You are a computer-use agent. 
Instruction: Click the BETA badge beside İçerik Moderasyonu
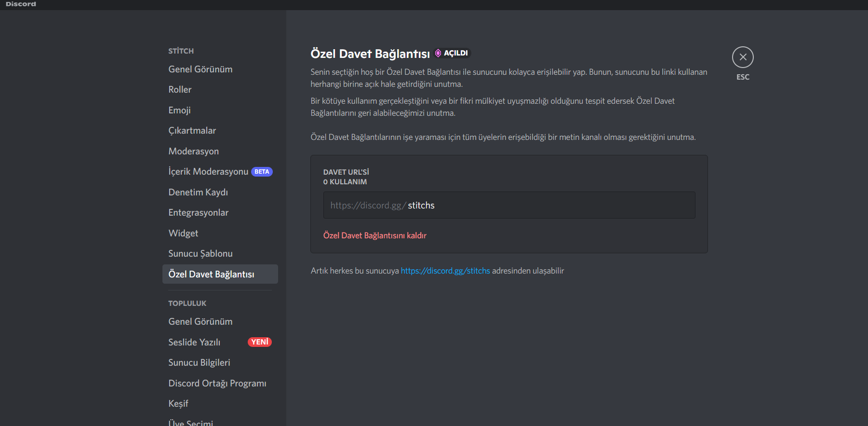click(262, 172)
